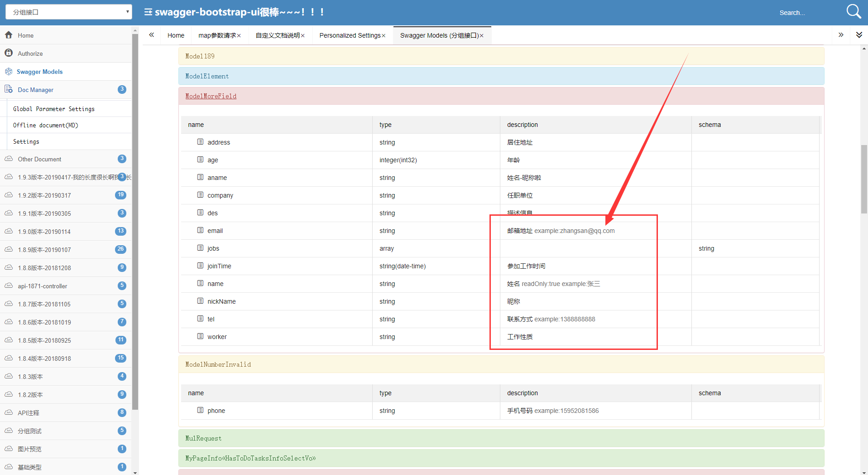Click the Swagger Models cube icon
Image resolution: width=868 pixels, height=475 pixels.
click(9, 71)
